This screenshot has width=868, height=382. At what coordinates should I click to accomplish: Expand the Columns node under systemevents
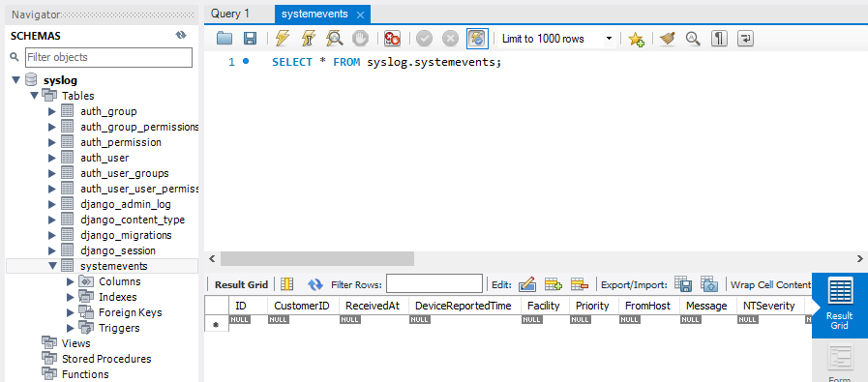pos(71,281)
